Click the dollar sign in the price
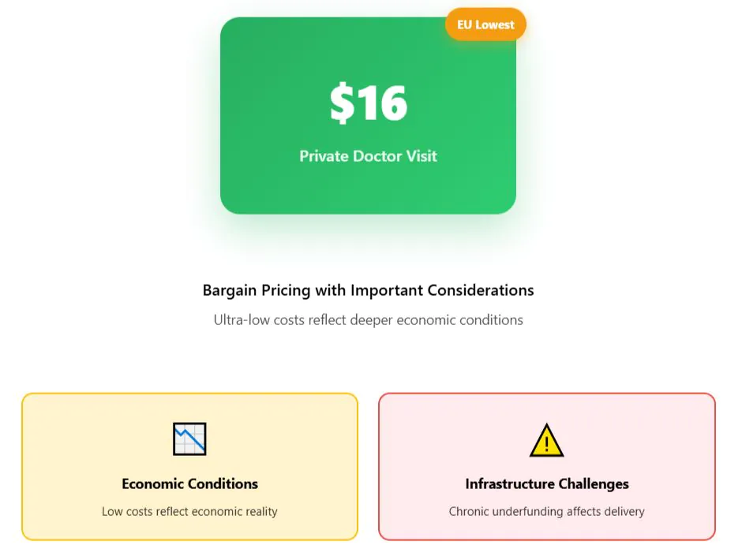This screenshot has width=742, height=560. click(x=342, y=103)
